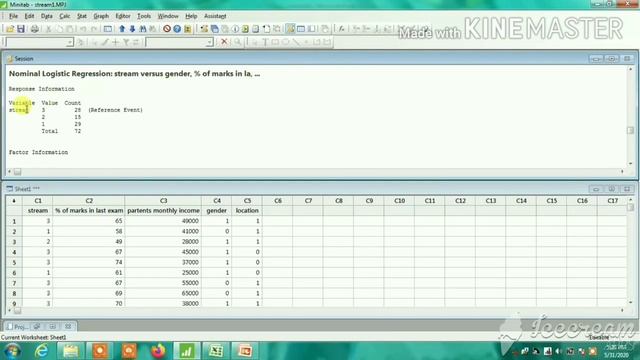This screenshot has width=640, height=360.
Task: Click 'partents monthly income' column name cell
Action: 163,211
